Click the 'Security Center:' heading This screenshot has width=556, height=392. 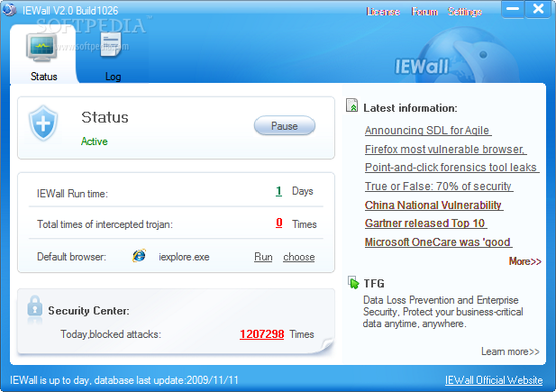[x=88, y=311]
